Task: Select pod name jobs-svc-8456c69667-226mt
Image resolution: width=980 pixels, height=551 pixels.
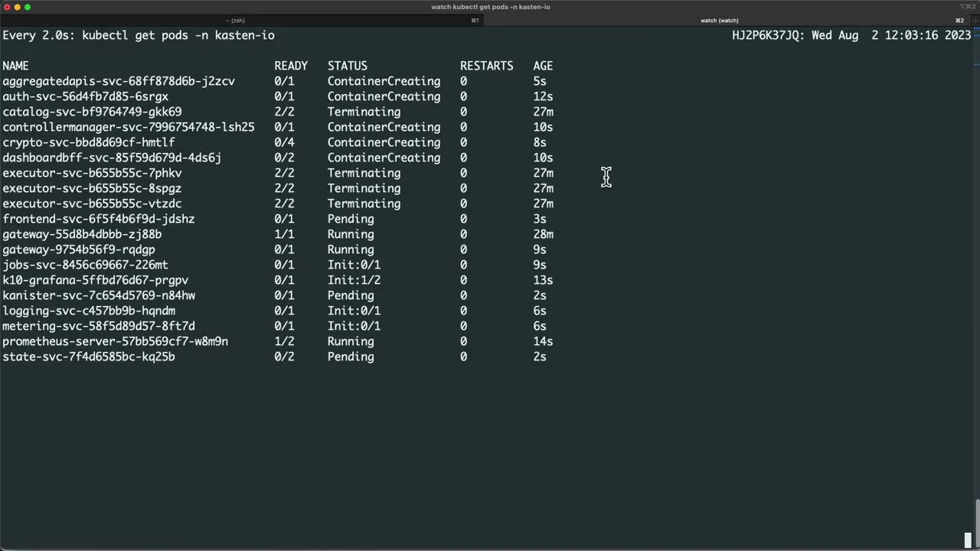Action: click(85, 265)
